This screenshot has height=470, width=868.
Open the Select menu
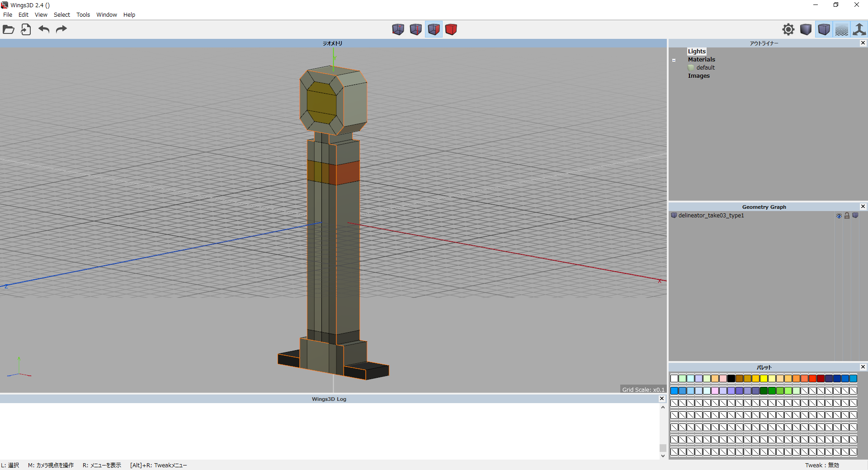click(62, 15)
